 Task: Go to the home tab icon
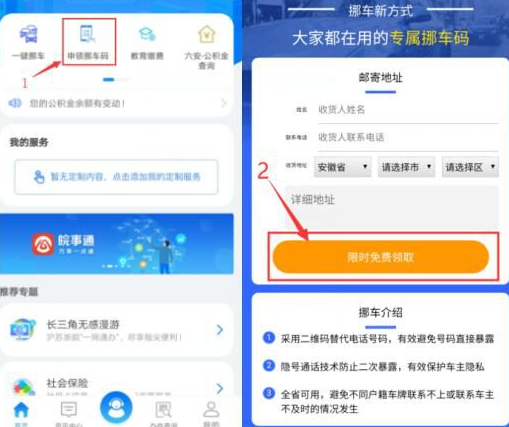(21, 410)
